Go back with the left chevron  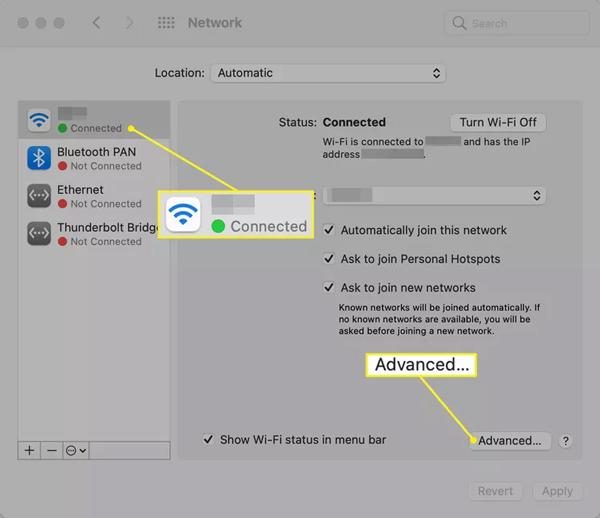click(x=96, y=23)
